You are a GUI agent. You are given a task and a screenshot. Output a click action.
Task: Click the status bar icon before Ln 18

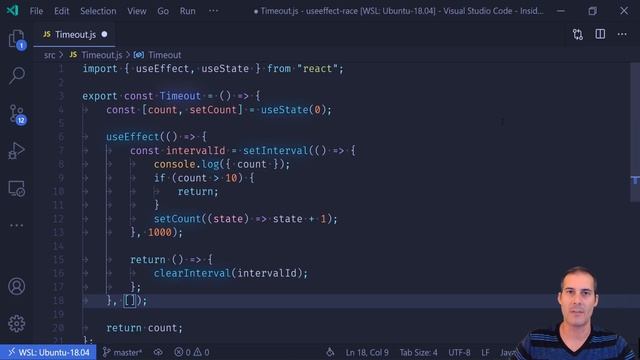(x=330, y=352)
